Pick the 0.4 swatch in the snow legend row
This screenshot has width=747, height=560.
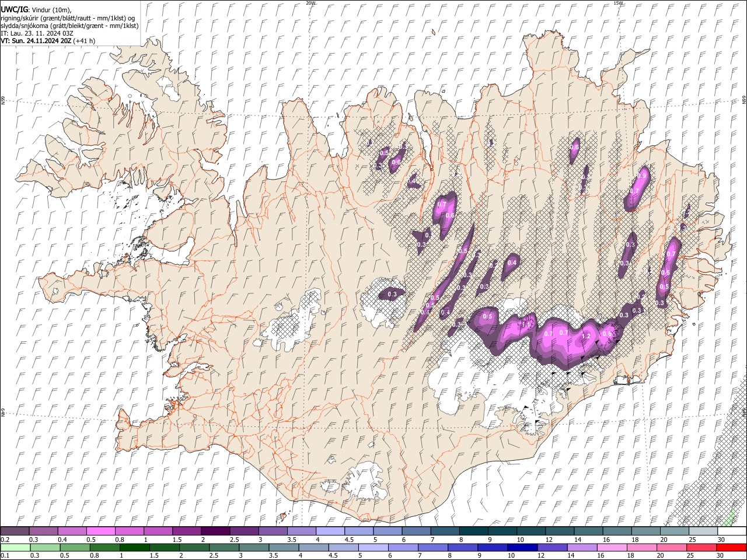click(x=72, y=531)
